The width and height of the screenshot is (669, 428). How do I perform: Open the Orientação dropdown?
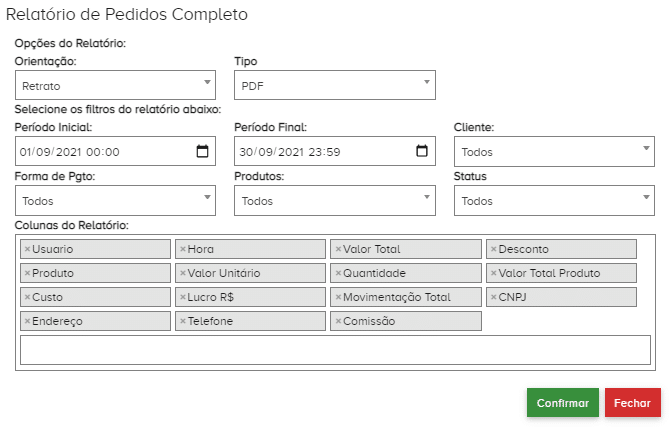click(x=115, y=85)
